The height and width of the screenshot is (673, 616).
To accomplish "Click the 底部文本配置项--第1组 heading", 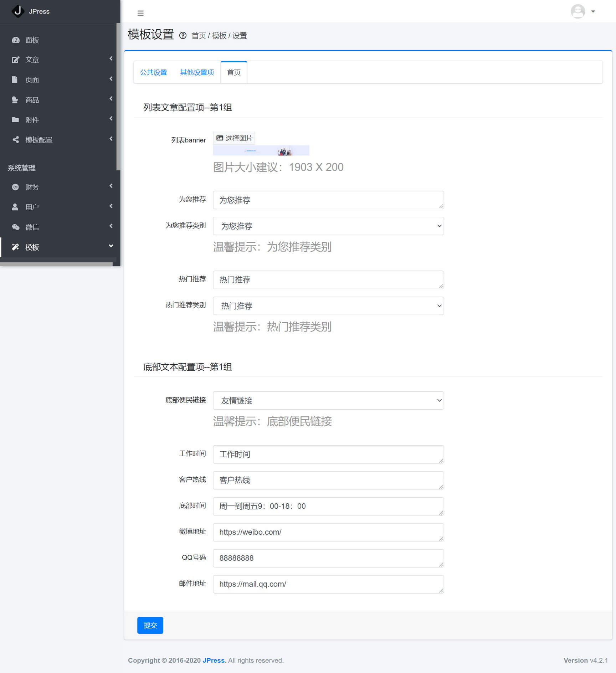I will [188, 367].
